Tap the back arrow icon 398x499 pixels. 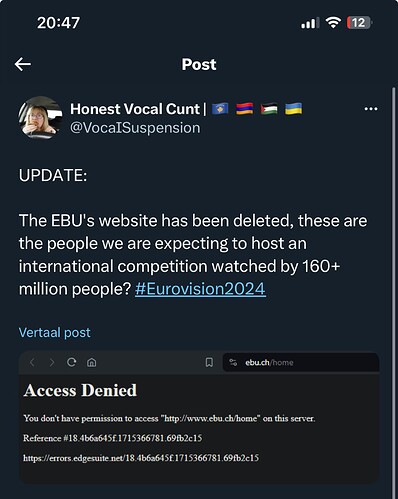tap(23, 64)
